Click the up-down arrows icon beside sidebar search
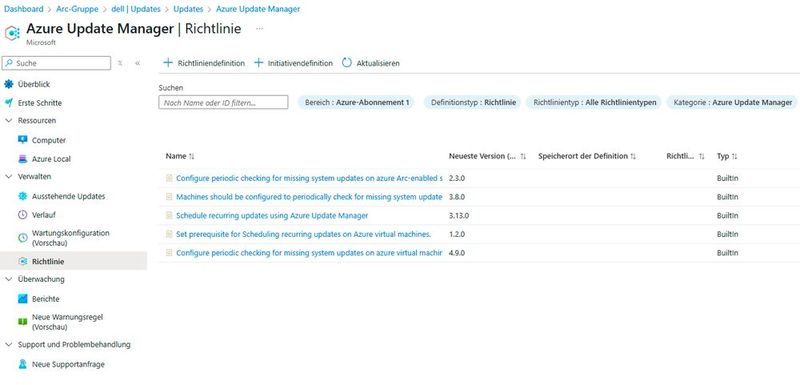This screenshot has height=385, width=800. (x=120, y=63)
